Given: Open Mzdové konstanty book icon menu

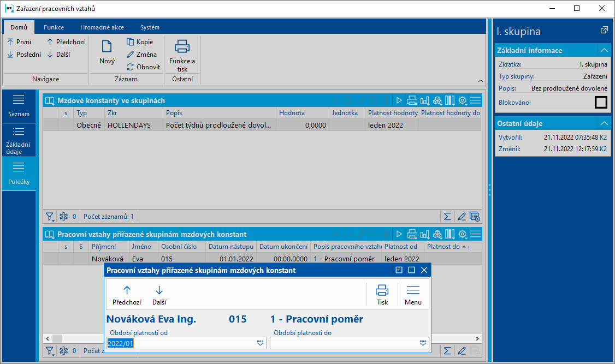Looking at the screenshot, I should tap(49, 101).
